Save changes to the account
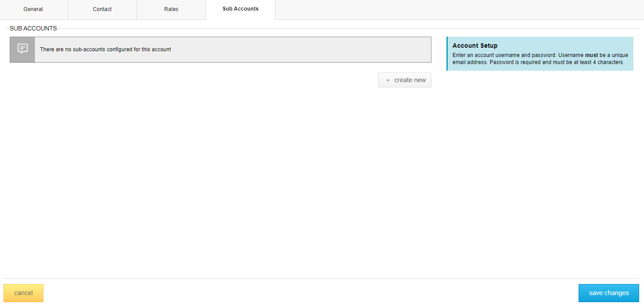 (x=609, y=293)
